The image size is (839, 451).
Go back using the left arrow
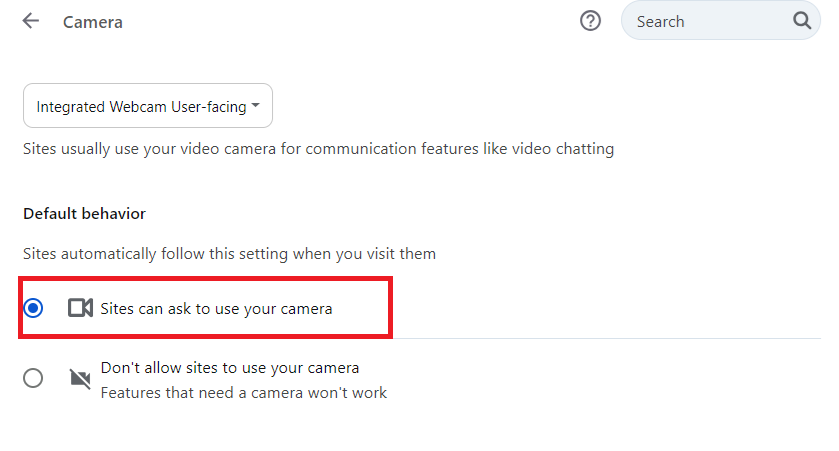[31, 21]
